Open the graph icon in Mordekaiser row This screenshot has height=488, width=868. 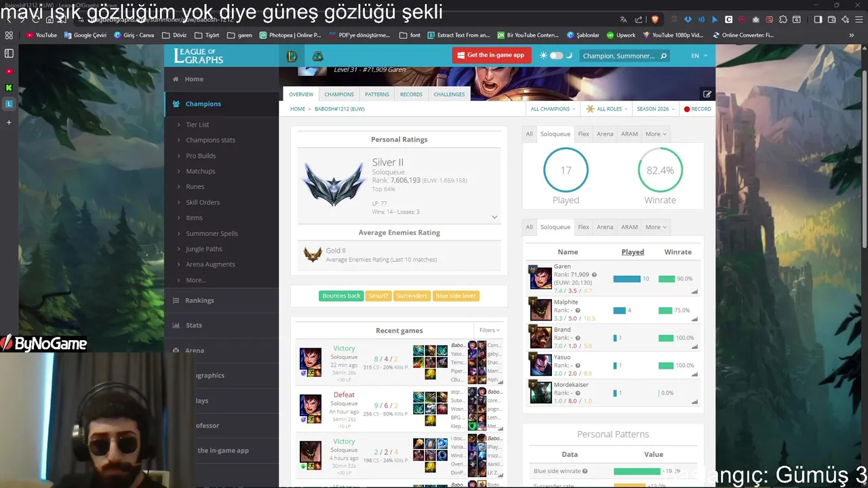tap(694, 402)
